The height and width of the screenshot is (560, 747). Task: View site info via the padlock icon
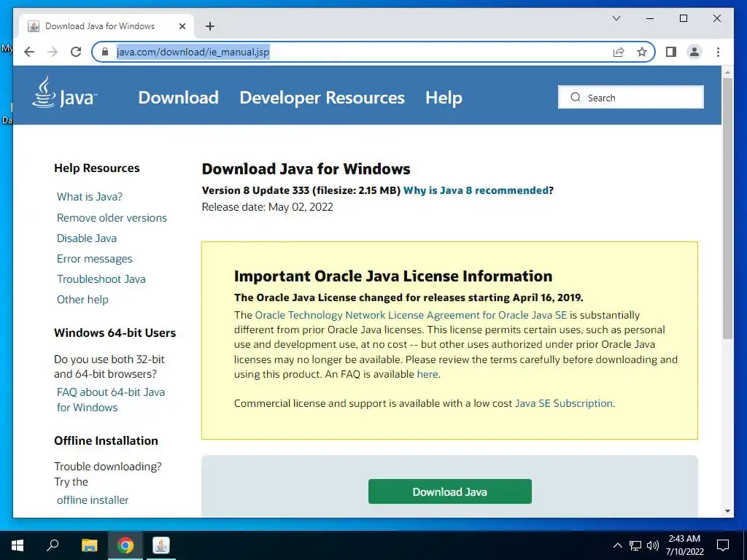[105, 52]
